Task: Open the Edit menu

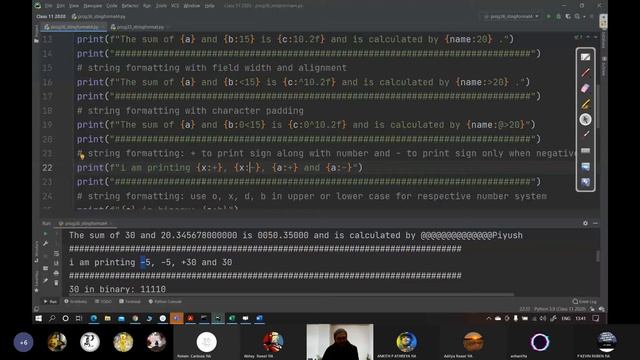Action: [61, 6]
